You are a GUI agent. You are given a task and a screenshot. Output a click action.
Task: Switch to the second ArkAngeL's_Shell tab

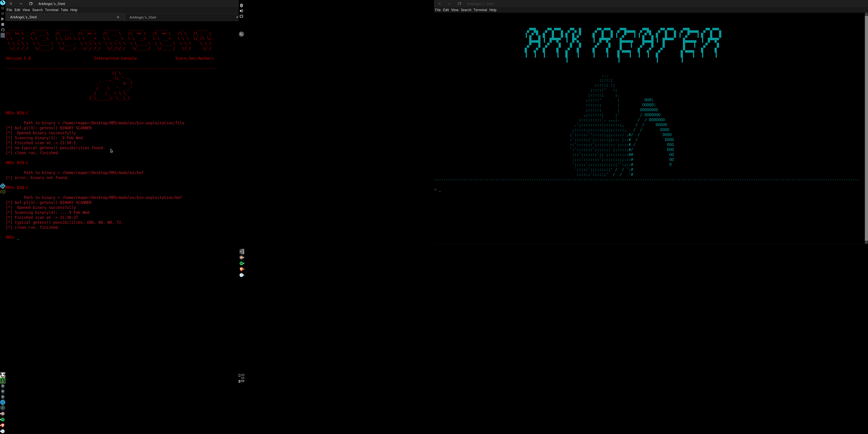143,17
